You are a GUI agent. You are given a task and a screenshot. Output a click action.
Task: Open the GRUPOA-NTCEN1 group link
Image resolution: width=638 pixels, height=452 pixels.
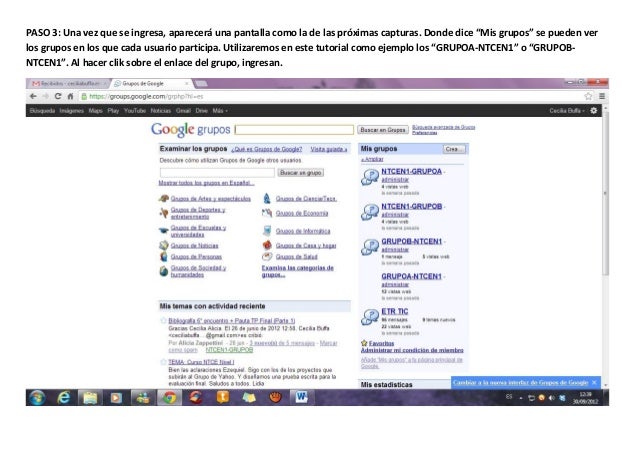click(411, 276)
